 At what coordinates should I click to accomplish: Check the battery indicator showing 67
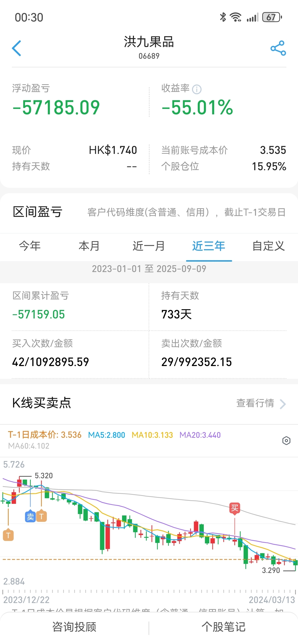(x=272, y=17)
